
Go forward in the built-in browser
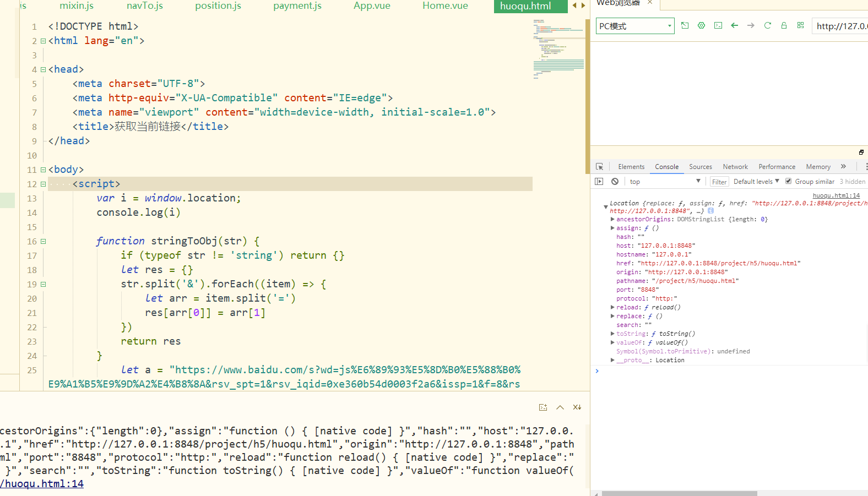(x=751, y=25)
